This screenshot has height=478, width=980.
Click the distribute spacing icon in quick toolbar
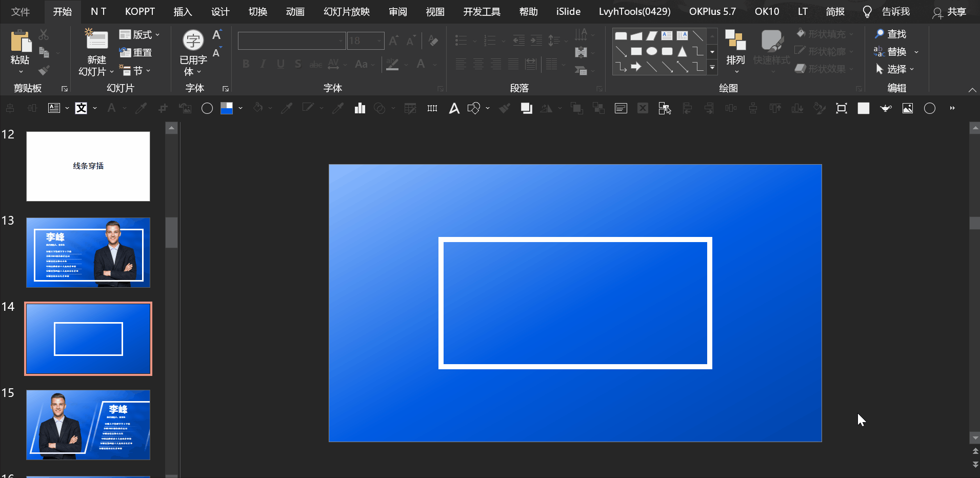tap(432, 108)
